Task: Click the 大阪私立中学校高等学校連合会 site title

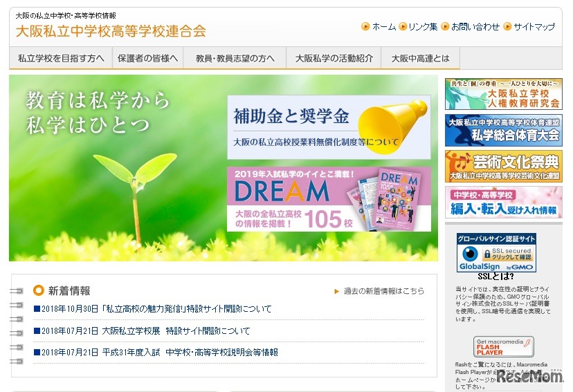Action: (x=111, y=31)
